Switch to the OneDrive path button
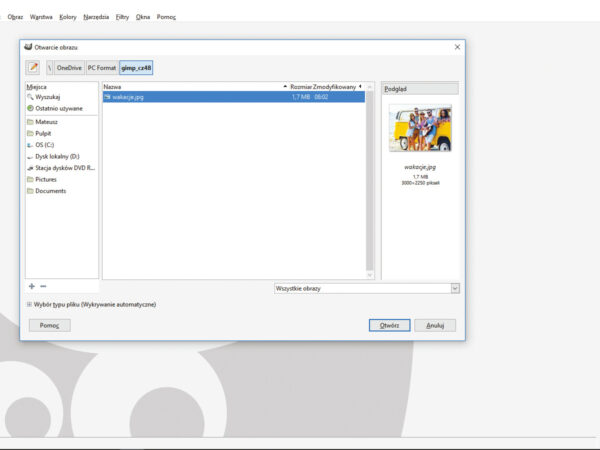The image size is (600, 450). 69,67
